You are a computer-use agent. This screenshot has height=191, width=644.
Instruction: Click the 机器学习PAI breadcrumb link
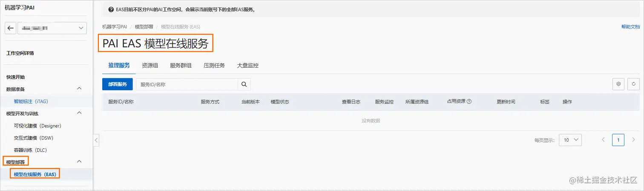click(115, 27)
